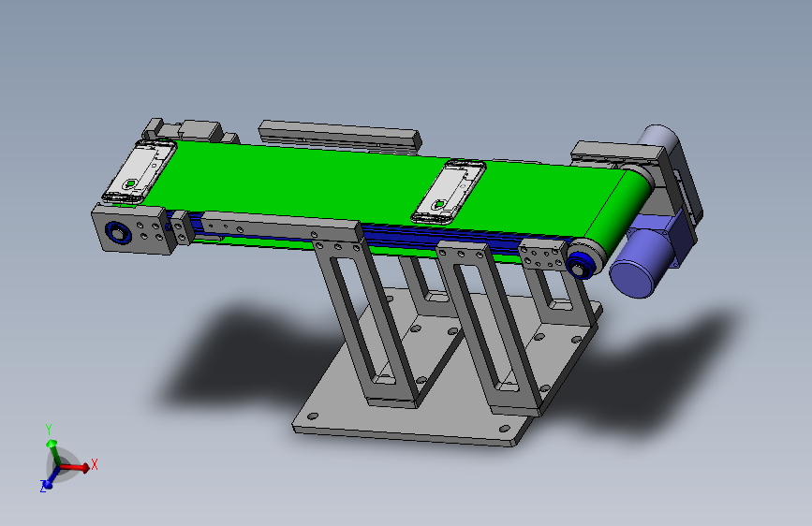The width and height of the screenshot is (812, 526).
Task: Select the blue bearing at the right roller
Action: click(x=578, y=266)
